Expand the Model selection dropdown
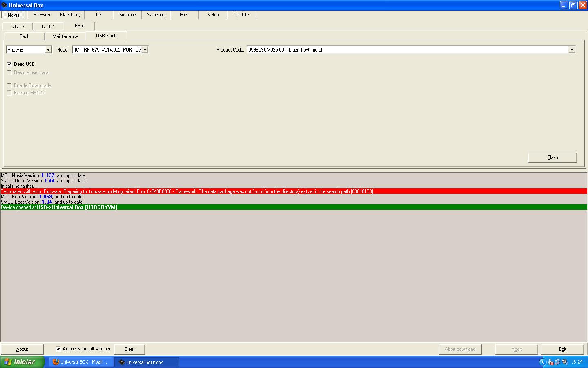This screenshot has height=368, width=588. tap(145, 50)
